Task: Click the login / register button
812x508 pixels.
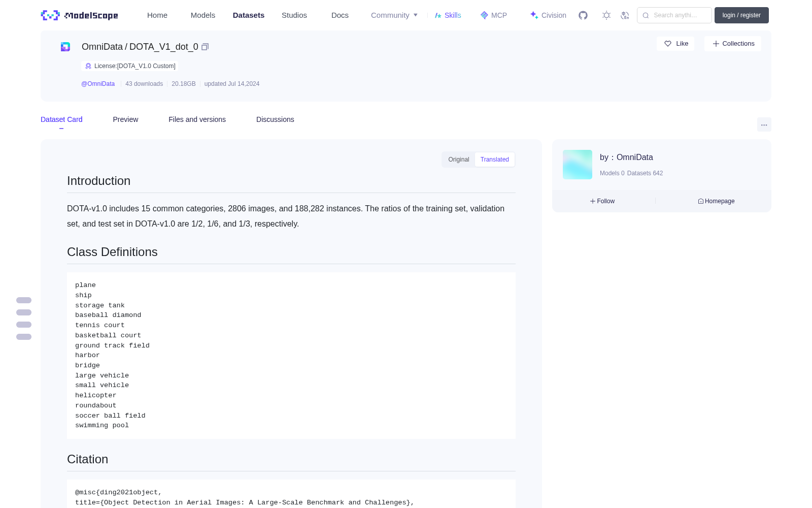Action: tap(741, 15)
